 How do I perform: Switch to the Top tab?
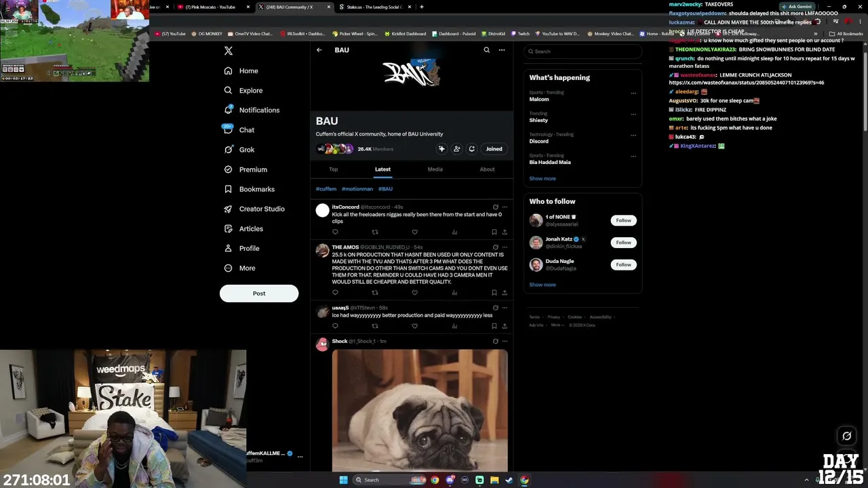click(334, 169)
